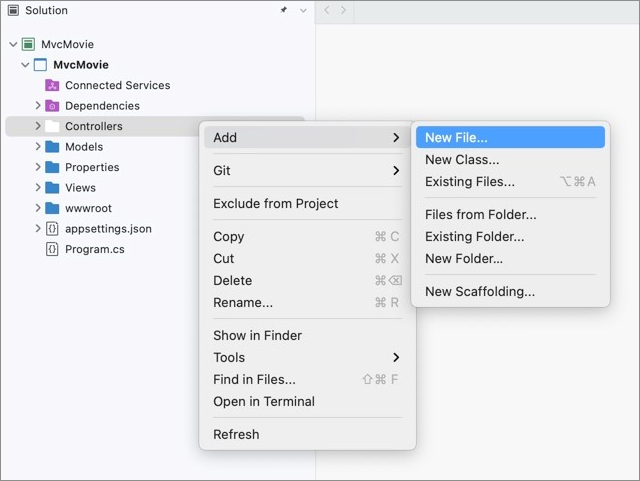
Task: Click the pin icon in Solution panel header
Action: (283, 10)
